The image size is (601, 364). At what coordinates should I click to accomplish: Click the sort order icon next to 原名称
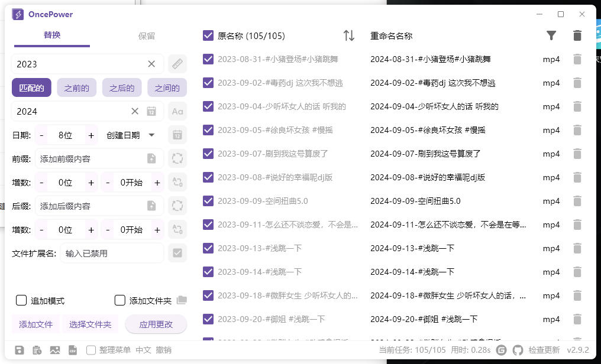pyautogui.click(x=349, y=35)
